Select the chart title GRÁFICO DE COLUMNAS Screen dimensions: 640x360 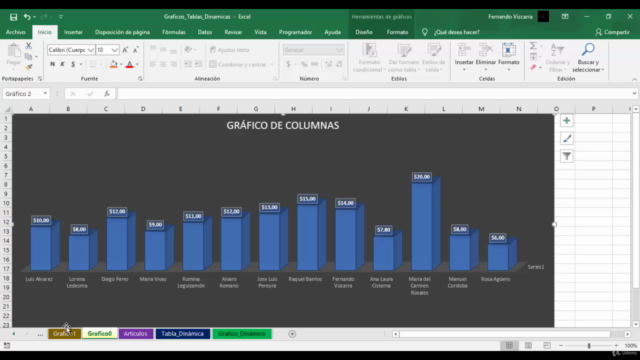point(282,126)
